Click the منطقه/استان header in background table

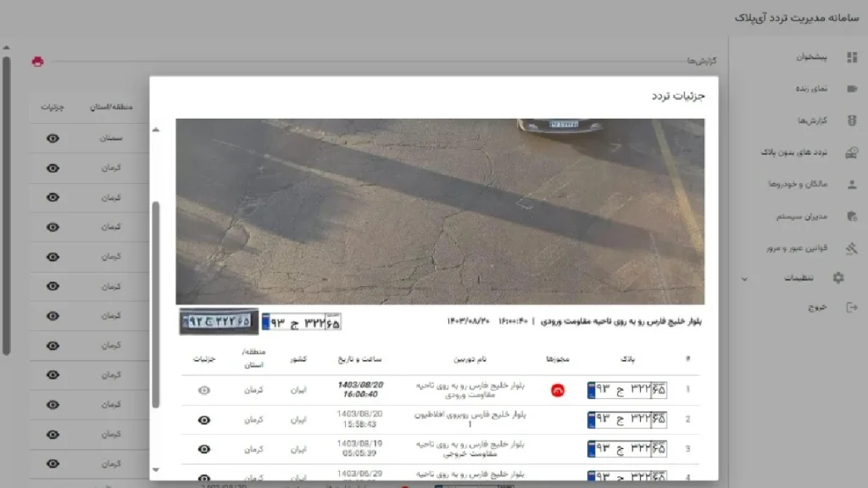coord(111,107)
